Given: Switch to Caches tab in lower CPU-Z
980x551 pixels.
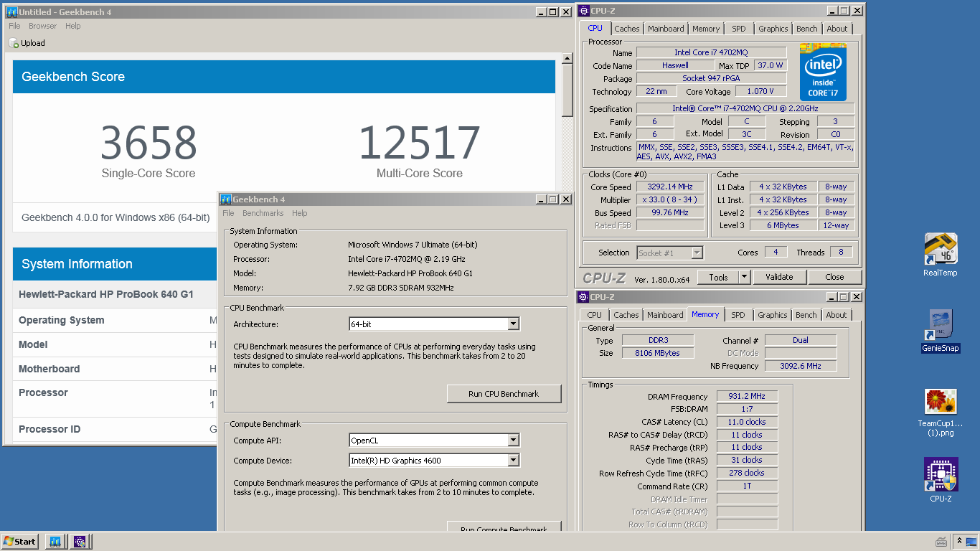Looking at the screenshot, I should click(x=626, y=315).
